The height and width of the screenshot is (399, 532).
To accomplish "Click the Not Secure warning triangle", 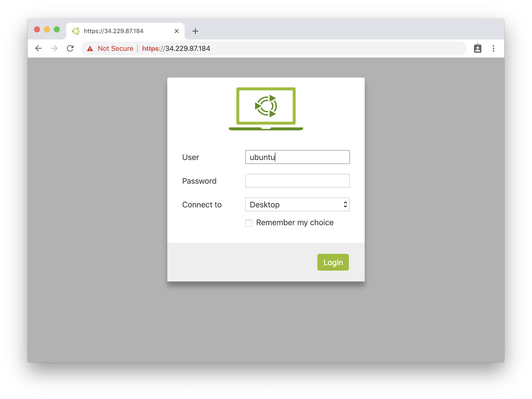I will pyautogui.click(x=90, y=49).
